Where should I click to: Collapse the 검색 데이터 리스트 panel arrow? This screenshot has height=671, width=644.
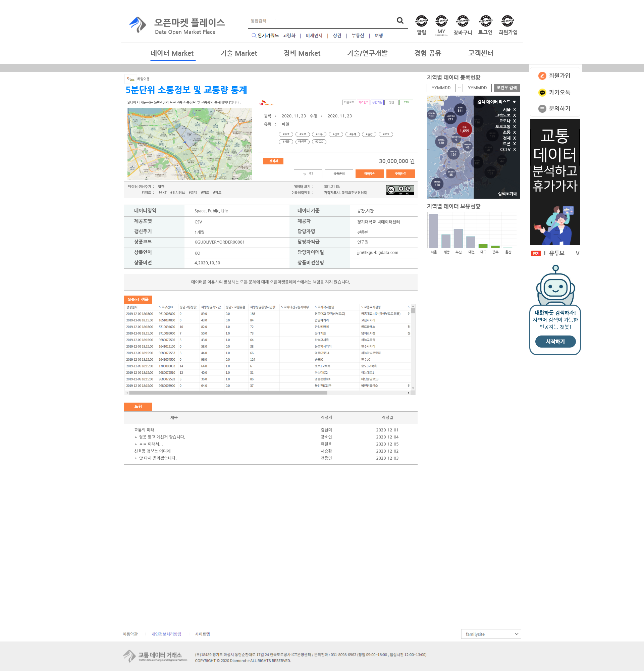pyautogui.click(x=514, y=102)
